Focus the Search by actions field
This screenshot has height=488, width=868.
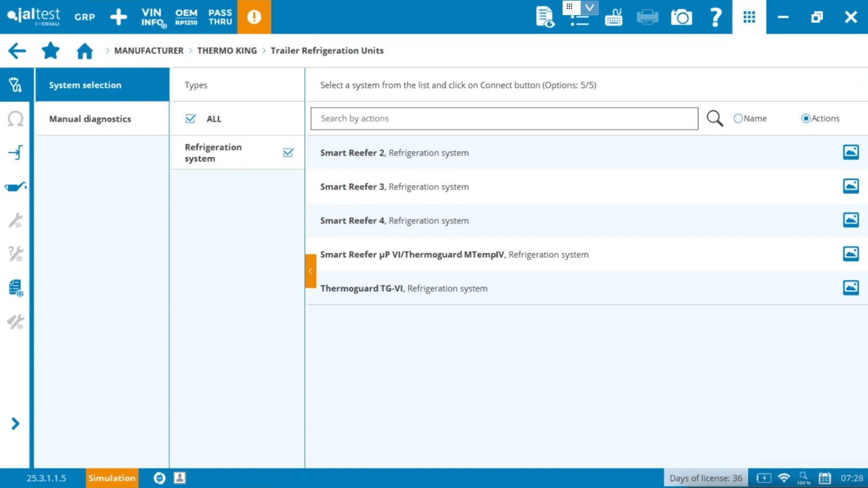click(504, 119)
